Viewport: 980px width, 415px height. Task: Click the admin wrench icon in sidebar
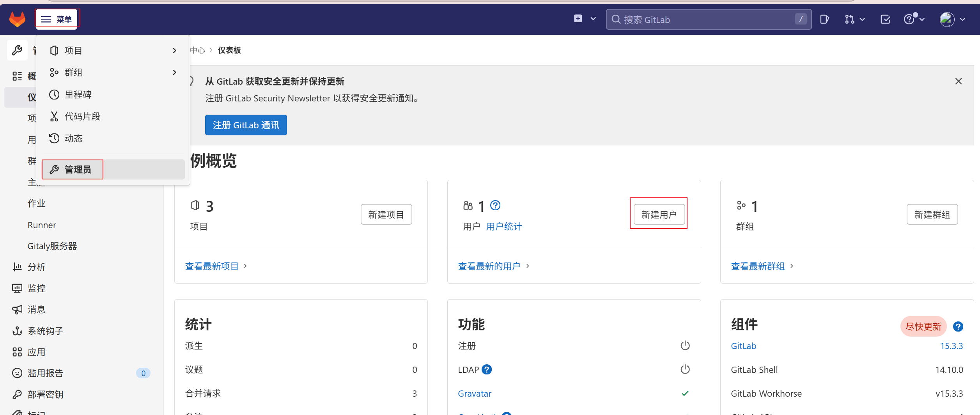point(17,50)
